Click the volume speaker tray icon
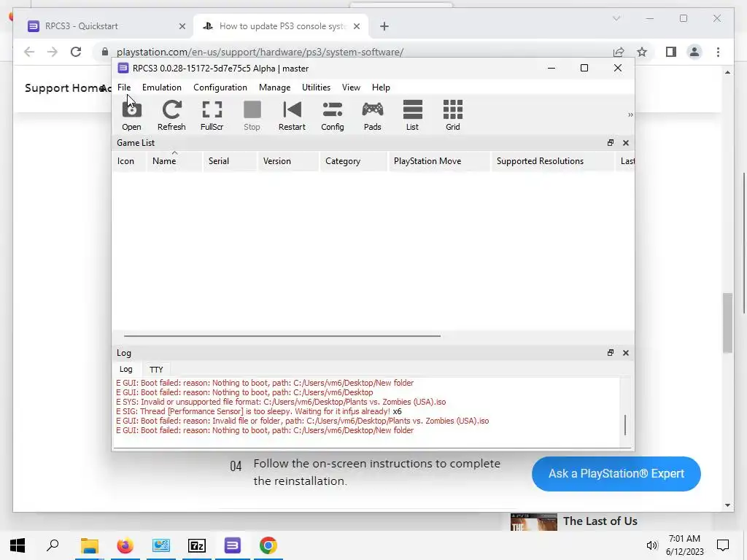The width and height of the screenshot is (747, 560). click(651, 545)
